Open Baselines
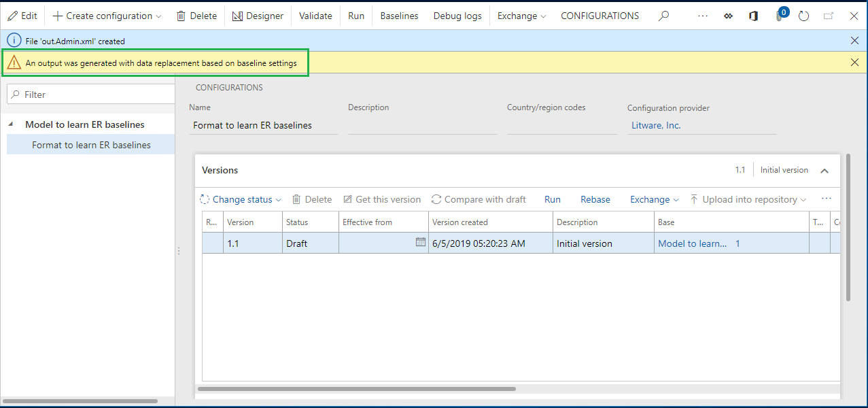This screenshot has height=408, width=868. click(x=399, y=16)
